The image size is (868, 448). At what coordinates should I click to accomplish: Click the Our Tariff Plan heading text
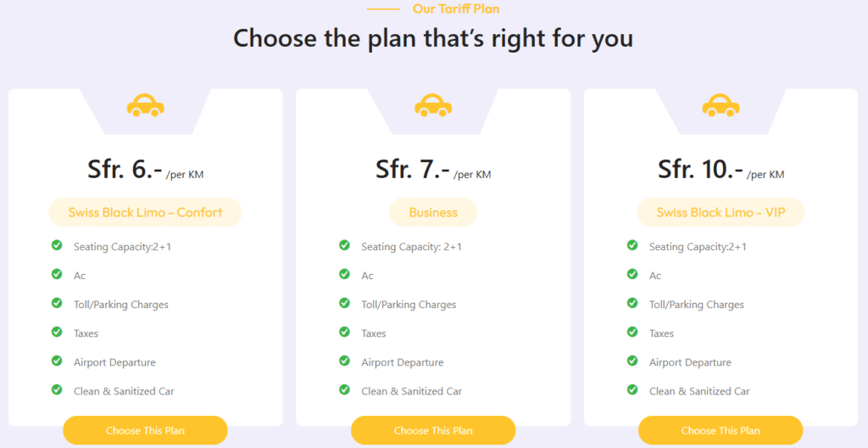[x=456, y=9]
